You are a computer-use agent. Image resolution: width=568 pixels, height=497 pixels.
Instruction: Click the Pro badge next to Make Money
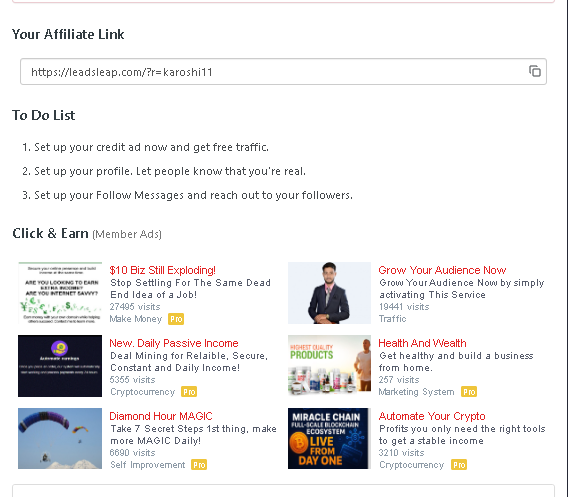176,319
